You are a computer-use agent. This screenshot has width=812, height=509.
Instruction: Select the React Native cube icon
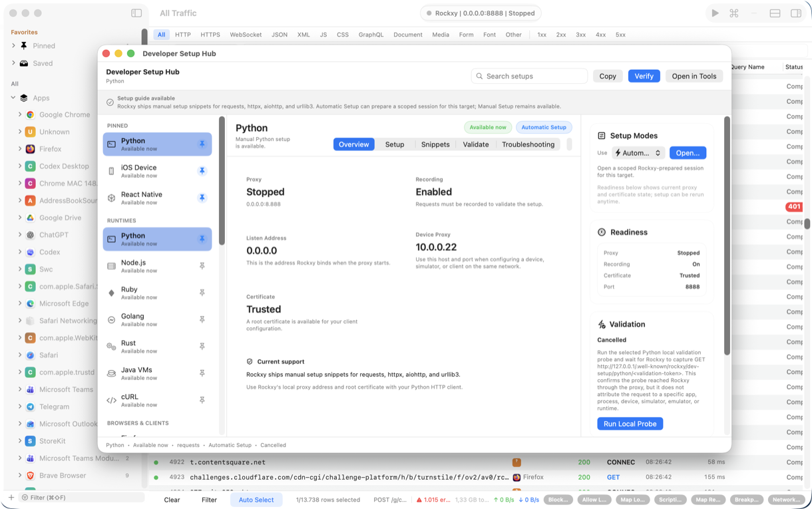(111, 198)
